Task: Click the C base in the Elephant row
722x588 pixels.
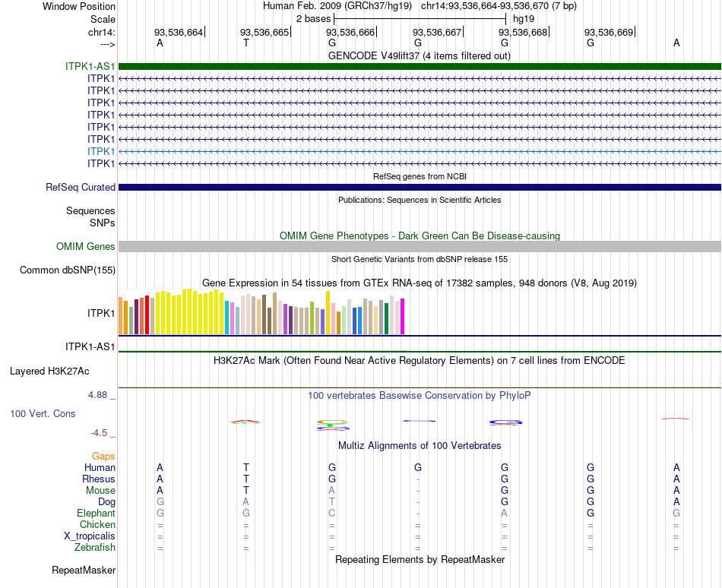Action: 331,513
